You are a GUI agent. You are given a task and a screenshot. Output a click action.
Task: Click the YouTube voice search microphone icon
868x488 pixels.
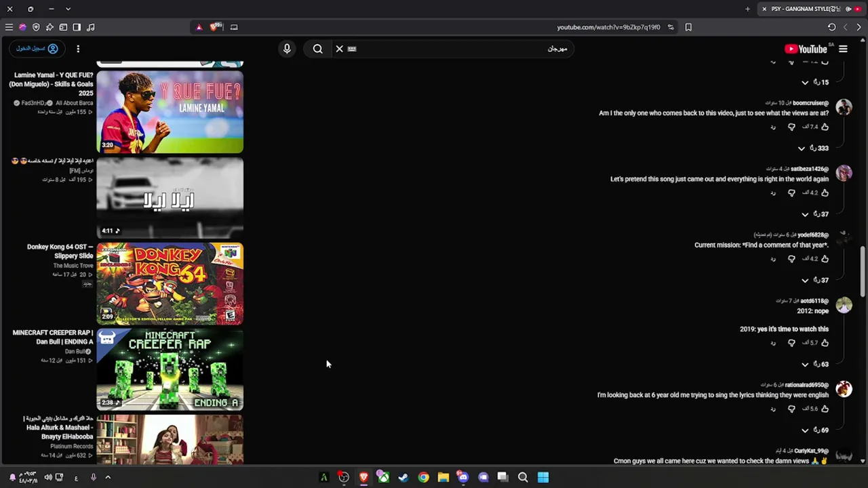[287, 49]
